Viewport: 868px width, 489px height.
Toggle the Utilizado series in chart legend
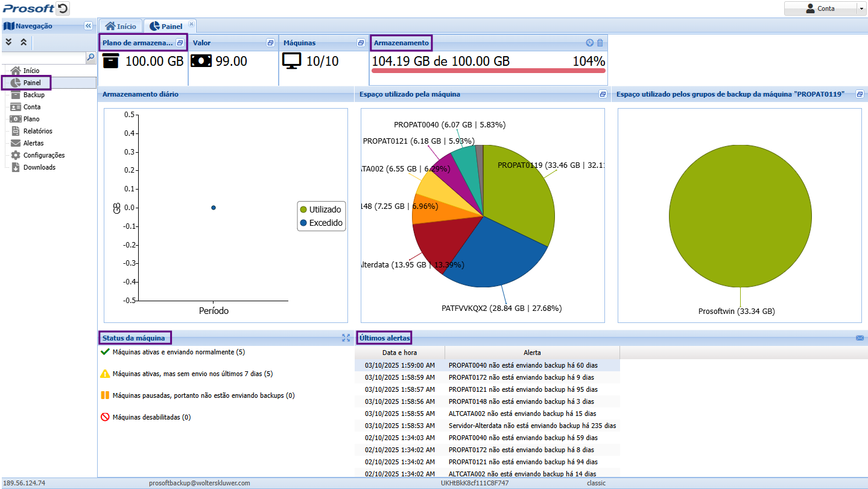click(321, 209)
